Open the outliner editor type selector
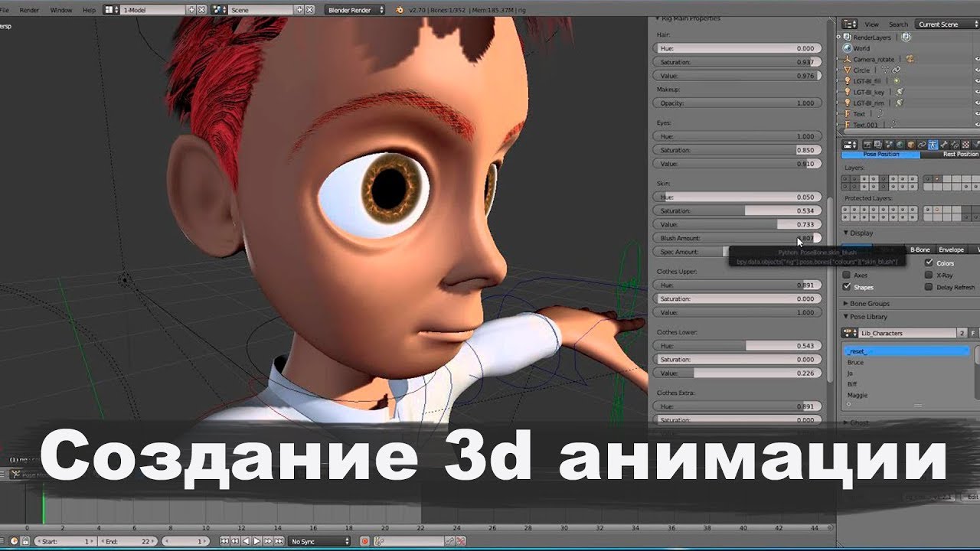 tap(849, 24)
